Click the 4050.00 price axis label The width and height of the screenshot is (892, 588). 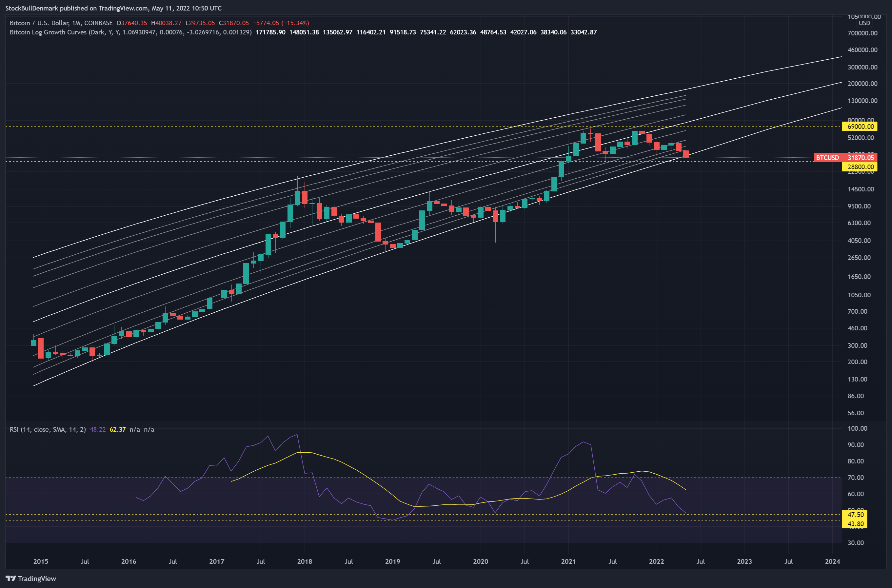point(859,241)
